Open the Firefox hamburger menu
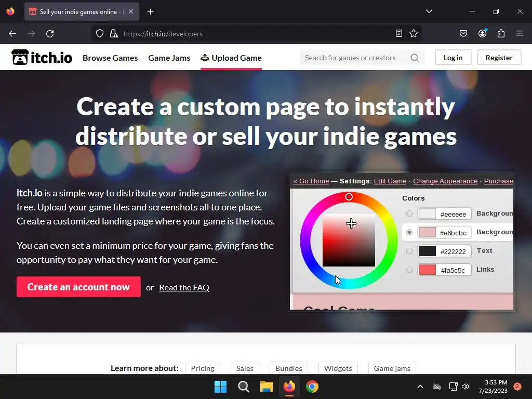The image size is (532, 399). (x=520, y=33)
